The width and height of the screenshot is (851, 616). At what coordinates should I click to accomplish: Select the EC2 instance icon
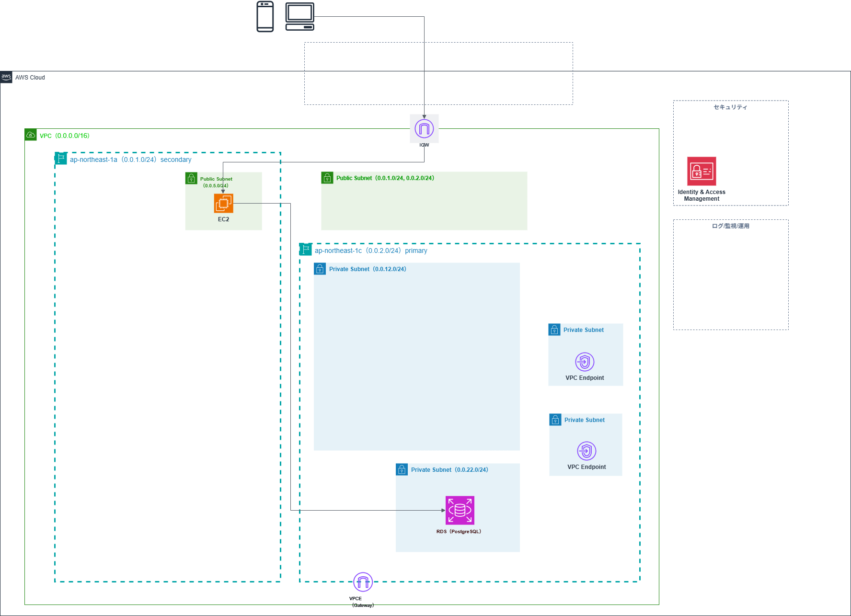coord(223,204)
